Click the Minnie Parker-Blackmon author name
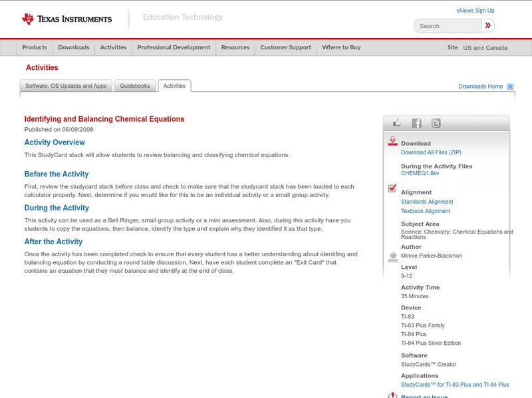The height and width of the screenshot is (398, 532). pos(432,256)
